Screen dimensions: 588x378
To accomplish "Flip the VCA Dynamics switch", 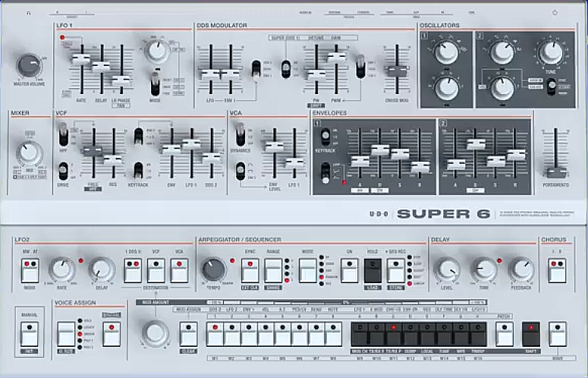I will [241, 134].
